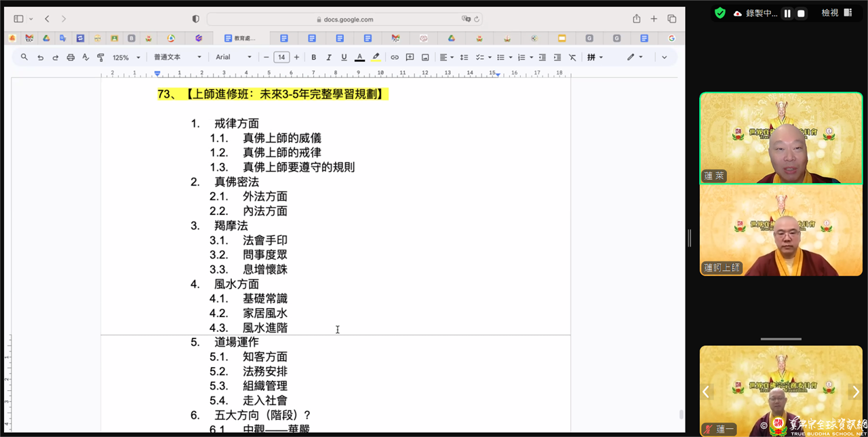Click the Add comment icon
Viewport: 868px width, 437px height.
410,58
